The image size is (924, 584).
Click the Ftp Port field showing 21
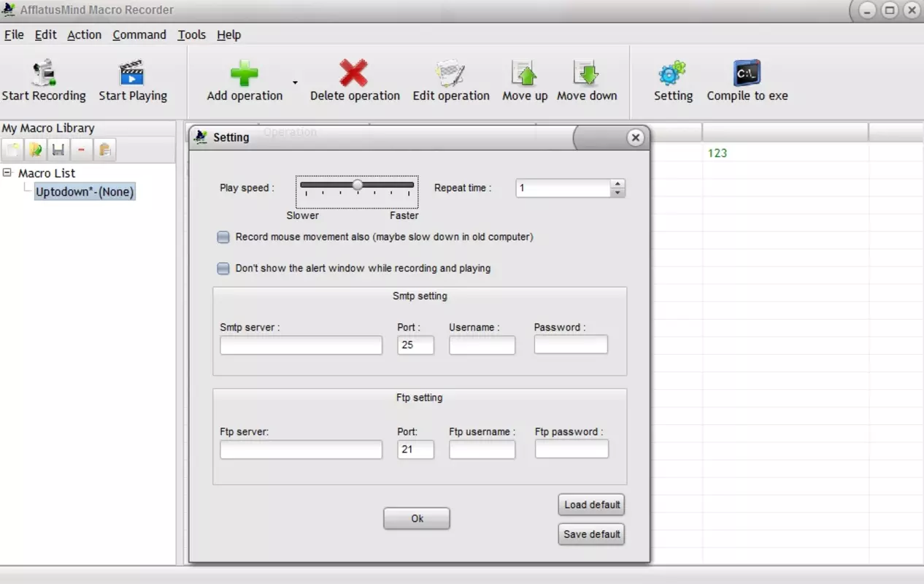tap(416, 450)
